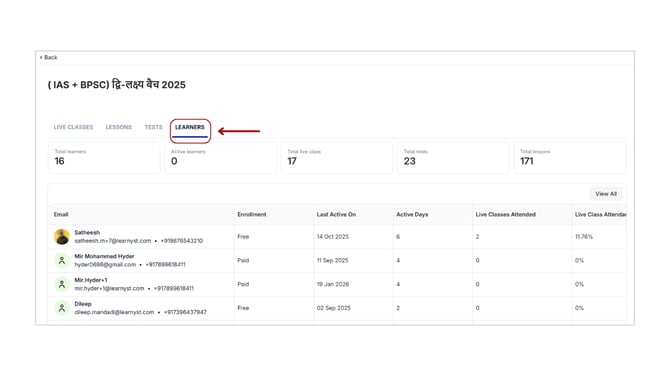The height and width of the screenshot is (376, 670).
Task: Click email hyder0698@gmail.com
Action: tap(105, 265)
